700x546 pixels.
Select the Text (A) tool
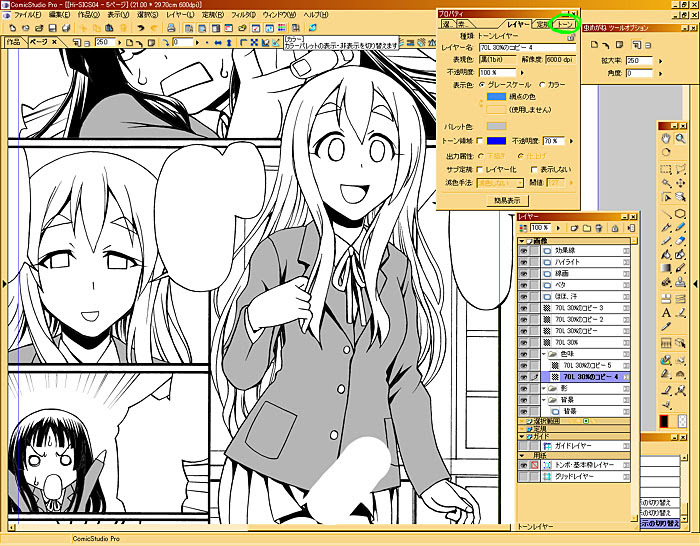(666, 313)
